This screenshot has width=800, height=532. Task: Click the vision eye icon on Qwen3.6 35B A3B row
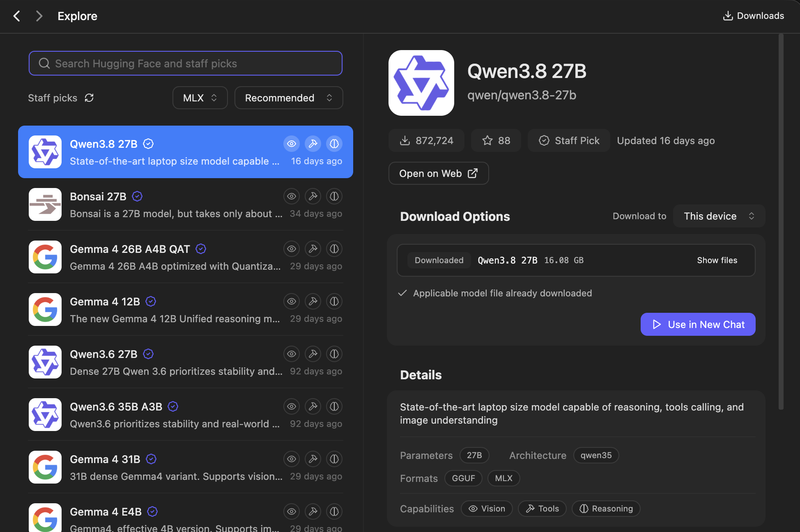[x=292, y=406]
